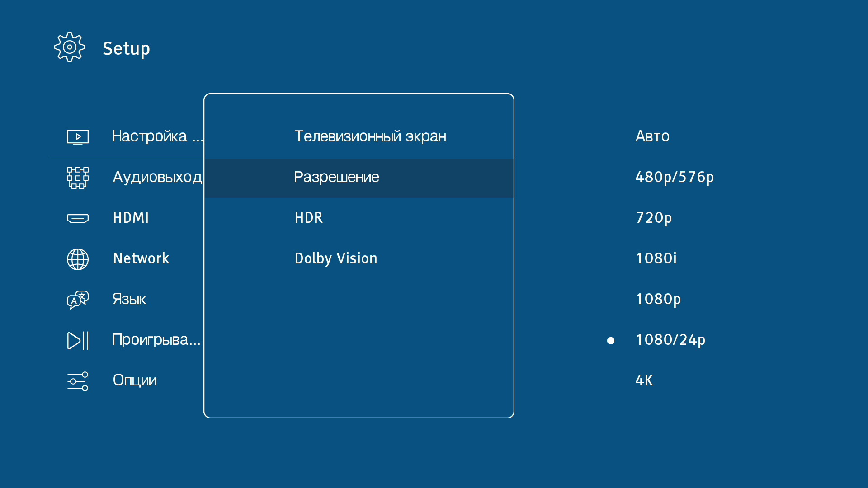Open the playback play/pause icon

pos(78,341)
